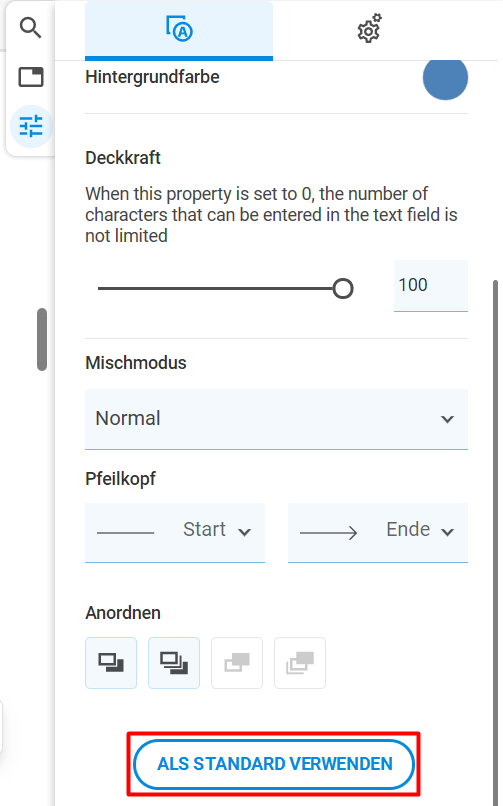Select the properties sliders icon
The height and width of the screenshot is (806, 503).
tap(31, 126)
